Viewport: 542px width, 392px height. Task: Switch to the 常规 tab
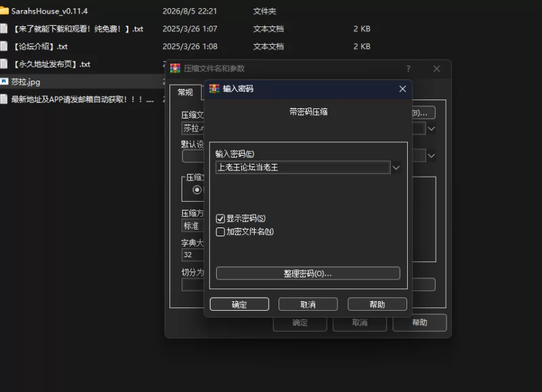[185, 92]
